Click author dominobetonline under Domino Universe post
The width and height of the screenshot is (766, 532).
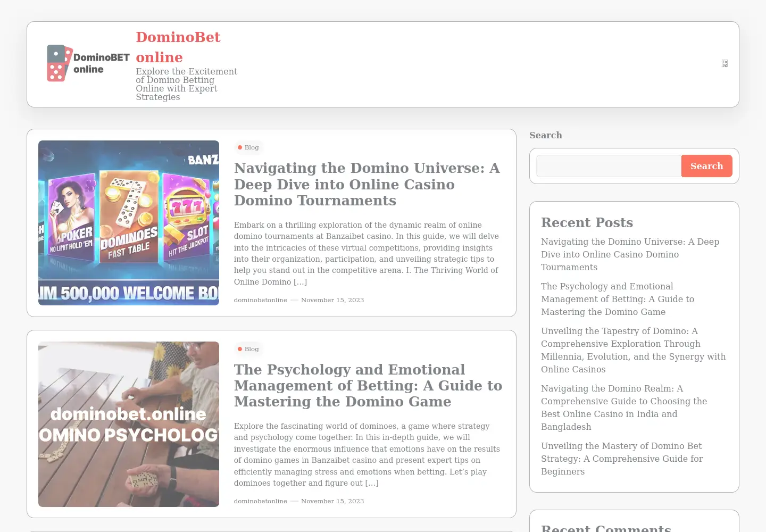[261, 300]
